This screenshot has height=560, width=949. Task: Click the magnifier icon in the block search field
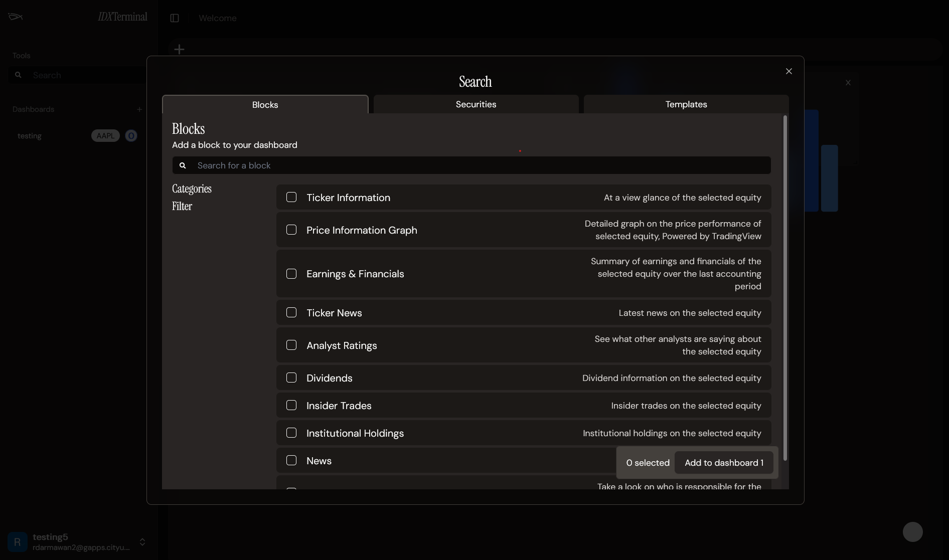[x=183, y=165]
